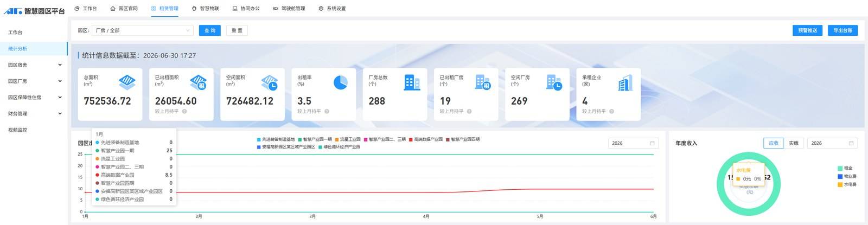The image size is (868, 225).
Task: Open calendar icon of rental chart year picker
Action: pos(652,143)
